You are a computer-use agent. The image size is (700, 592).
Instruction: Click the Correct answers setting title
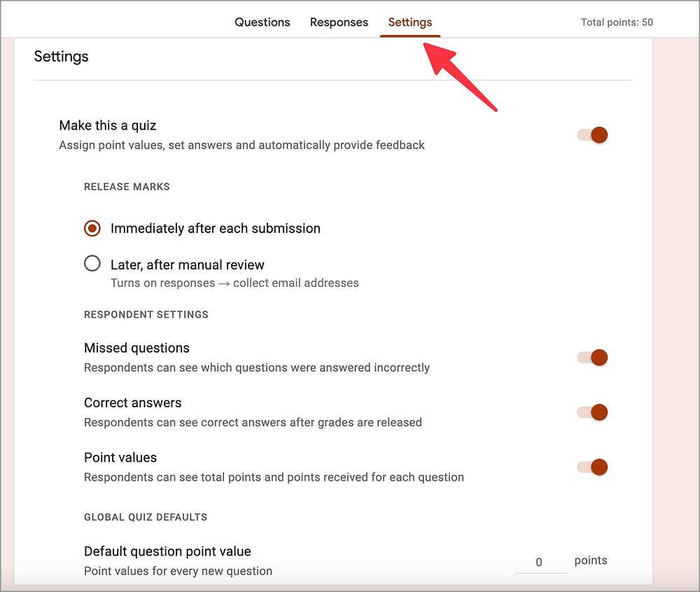pyautogui.click(x=132, y=402)
